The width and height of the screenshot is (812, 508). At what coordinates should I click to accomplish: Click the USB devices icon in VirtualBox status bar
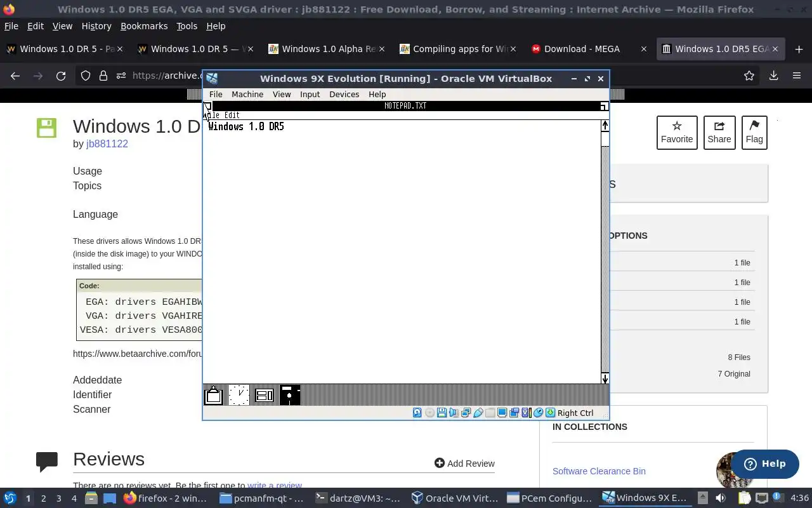(478, 413)
